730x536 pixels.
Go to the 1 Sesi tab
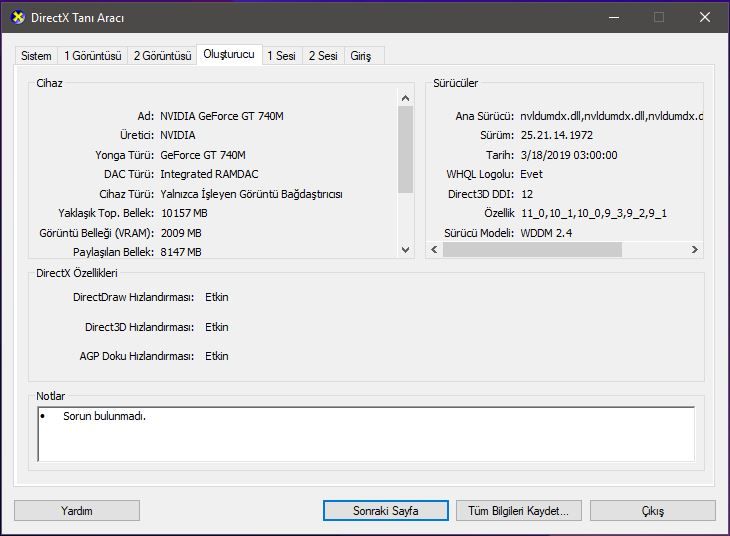tap(282, 56)
